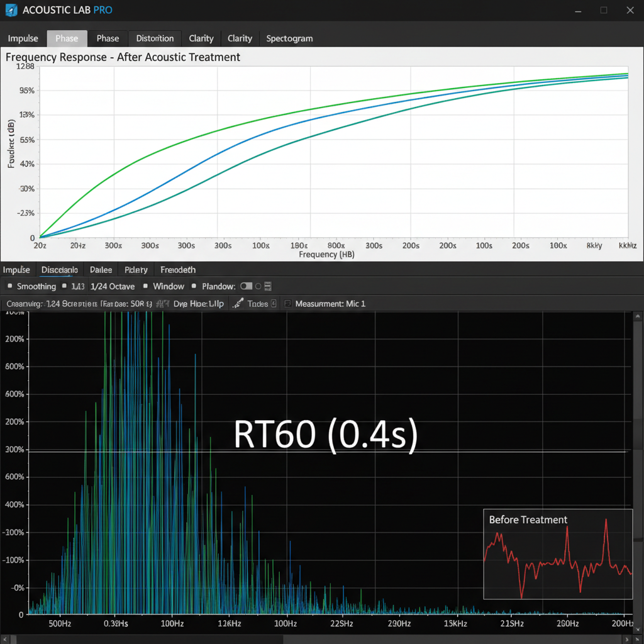
Task: Click the Dve Hipe: Lllp setting
Action: (x=199, y=304)
